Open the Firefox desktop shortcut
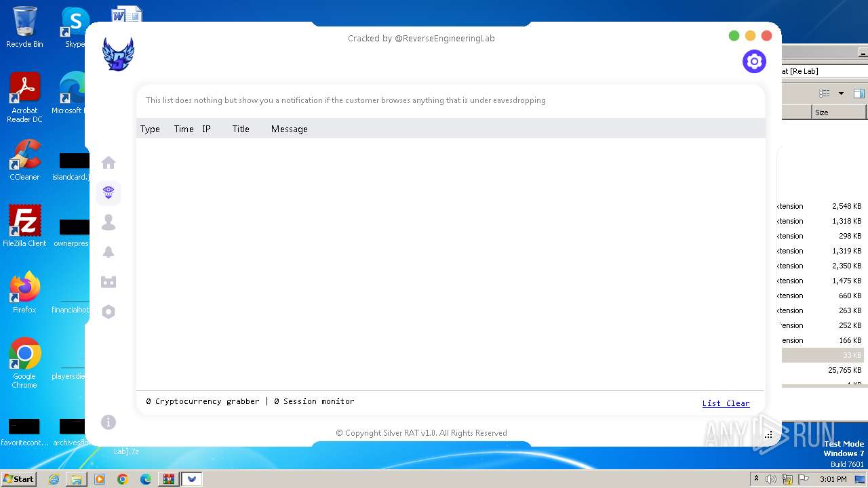 (x=24, y=293)
